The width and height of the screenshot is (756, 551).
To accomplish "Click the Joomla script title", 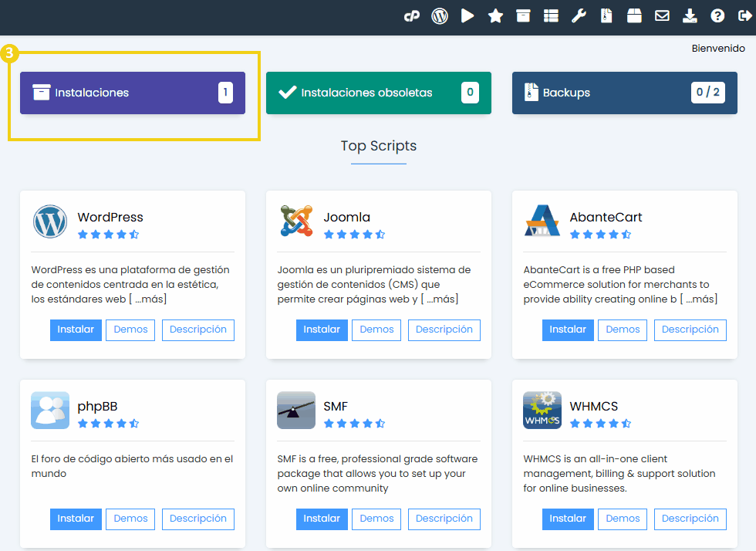I will point(346,217).
